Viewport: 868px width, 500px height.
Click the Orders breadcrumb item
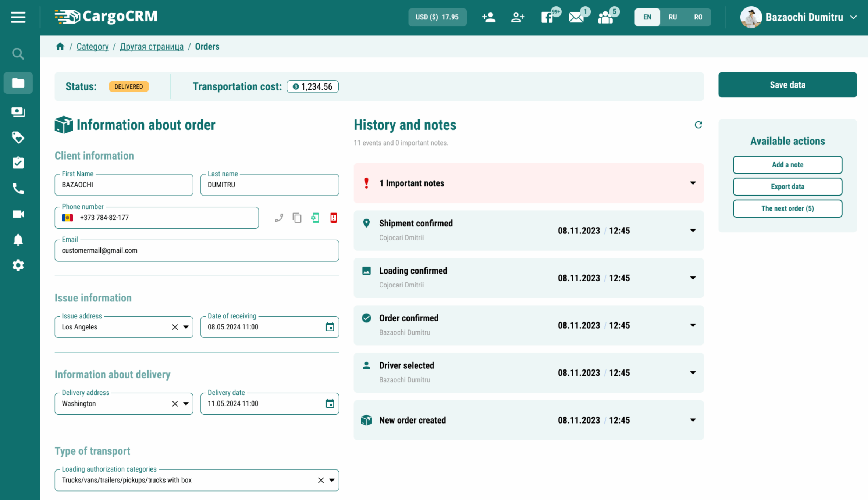(x=207, y=46)
